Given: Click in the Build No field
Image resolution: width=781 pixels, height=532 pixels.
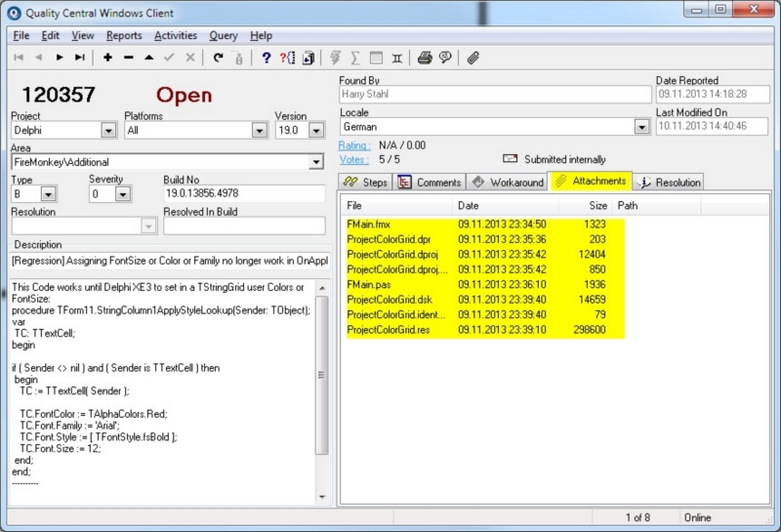Looking at the screenshot, I should pos(244,193).
